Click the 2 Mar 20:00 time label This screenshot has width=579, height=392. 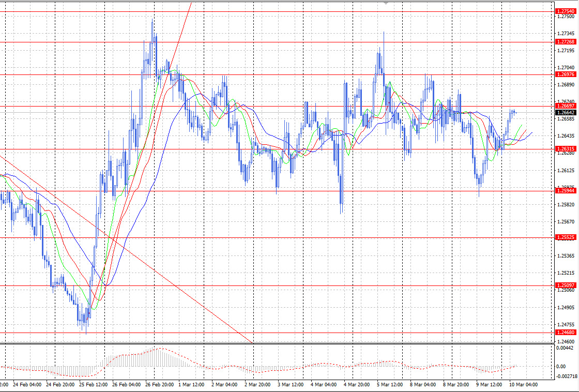[257, 385]
